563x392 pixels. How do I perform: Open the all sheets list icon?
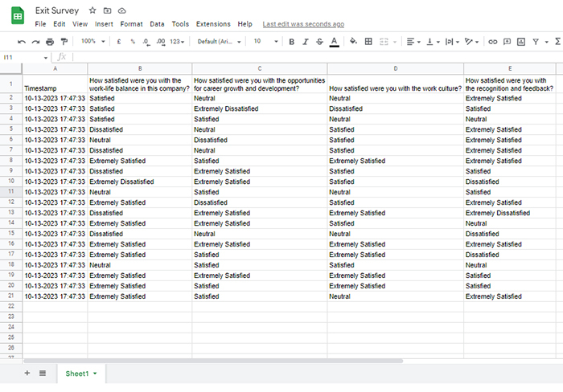pyautogui.click(x=43, y=373)
